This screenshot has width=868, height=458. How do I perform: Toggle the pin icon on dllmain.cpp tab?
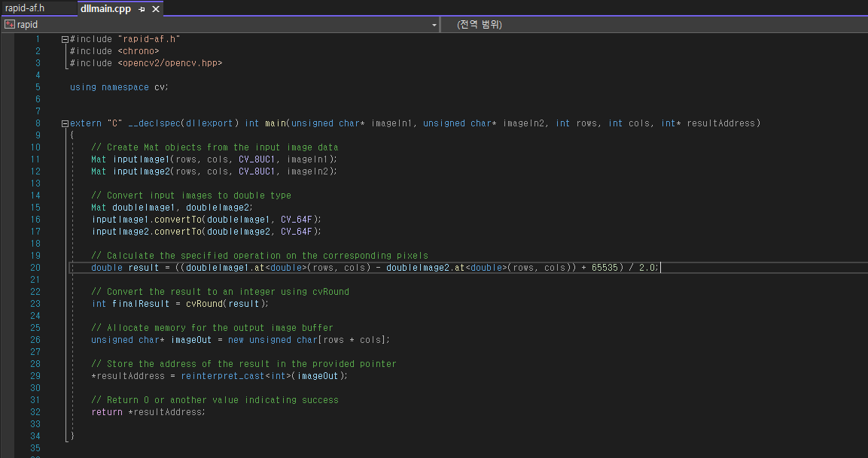tap(142, 9)
